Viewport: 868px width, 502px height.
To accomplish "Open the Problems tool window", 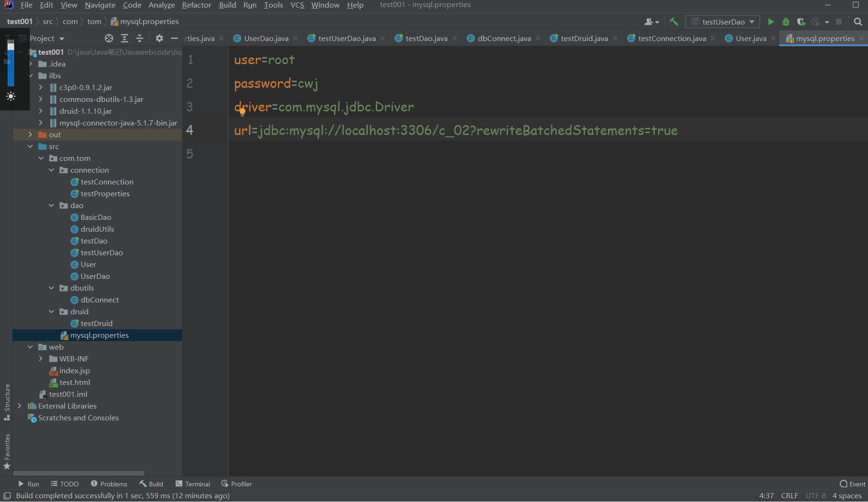I will point(109,484).
